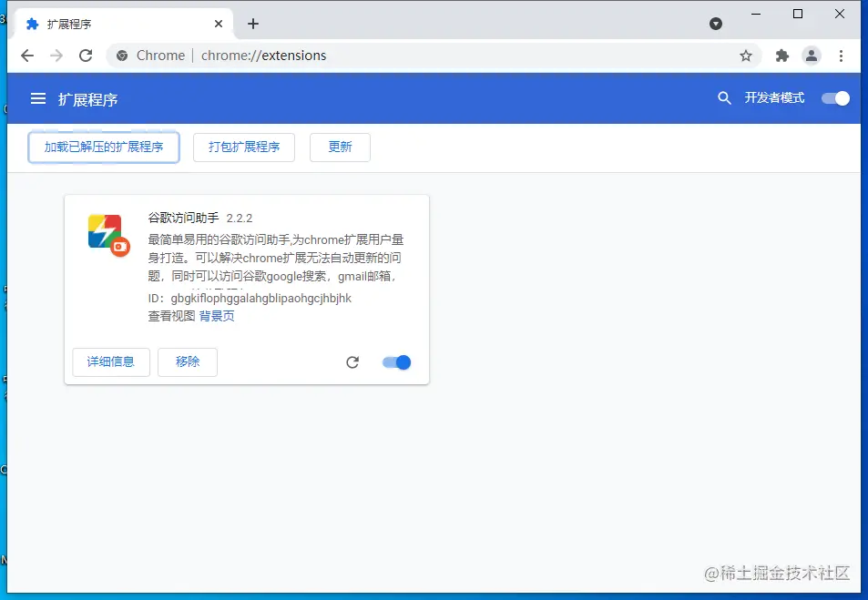Click the version number 2.2.2

240,219
